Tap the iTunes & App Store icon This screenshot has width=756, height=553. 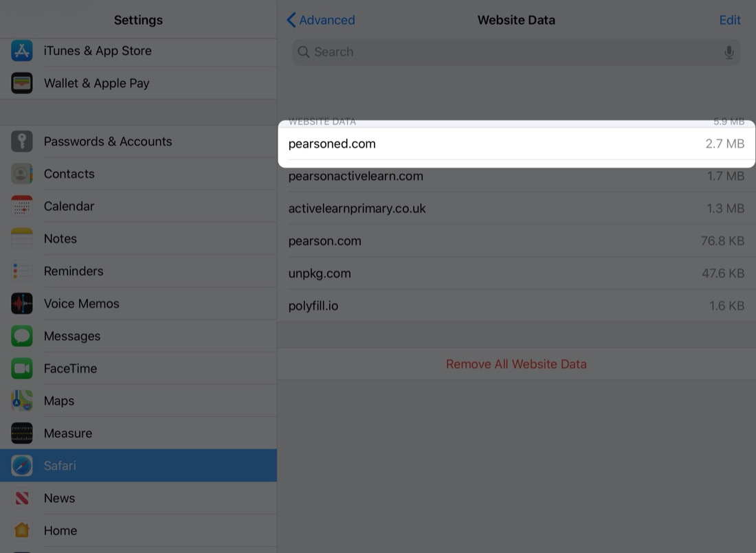click(x=22, y=51)
